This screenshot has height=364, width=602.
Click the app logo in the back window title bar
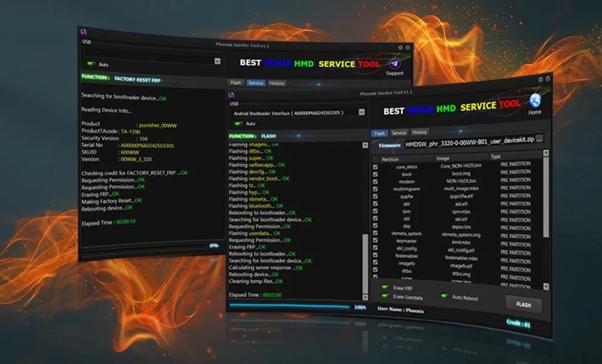click(84, 32)
